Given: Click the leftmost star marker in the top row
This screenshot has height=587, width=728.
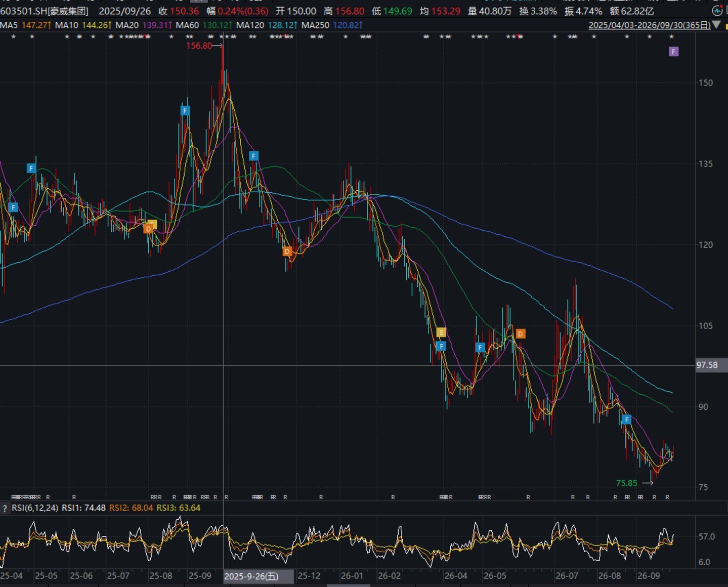Looking at the screenshot, I should tap(13, 36).
